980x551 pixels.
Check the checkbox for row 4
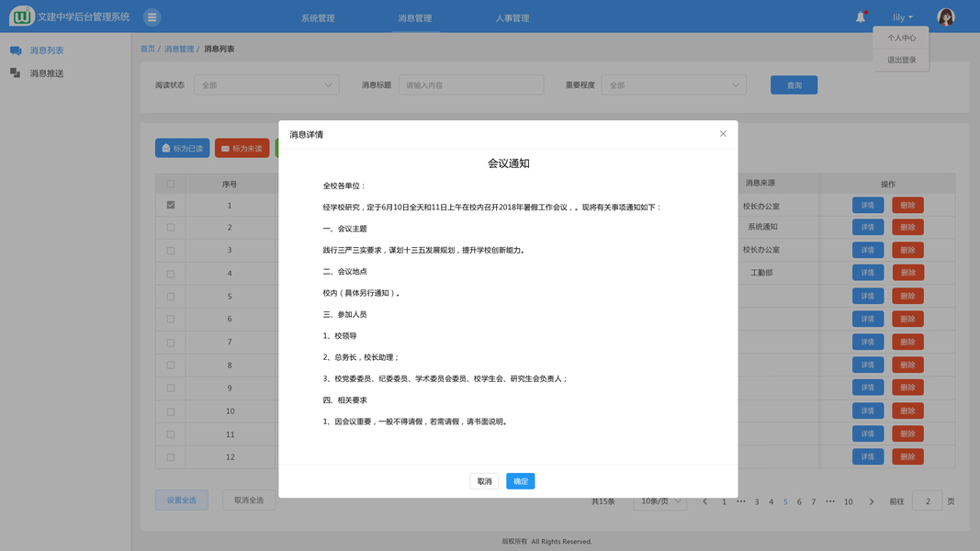click(x=171, y=274)
